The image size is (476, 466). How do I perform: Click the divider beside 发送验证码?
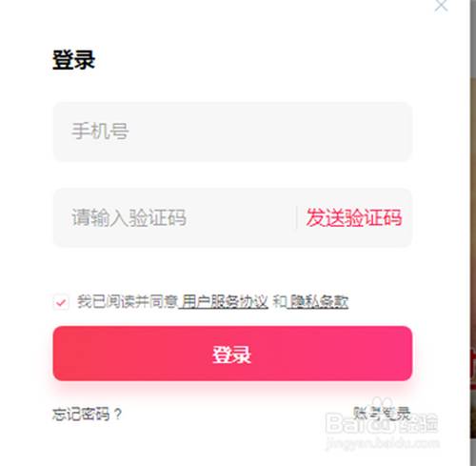pos(297,218)
